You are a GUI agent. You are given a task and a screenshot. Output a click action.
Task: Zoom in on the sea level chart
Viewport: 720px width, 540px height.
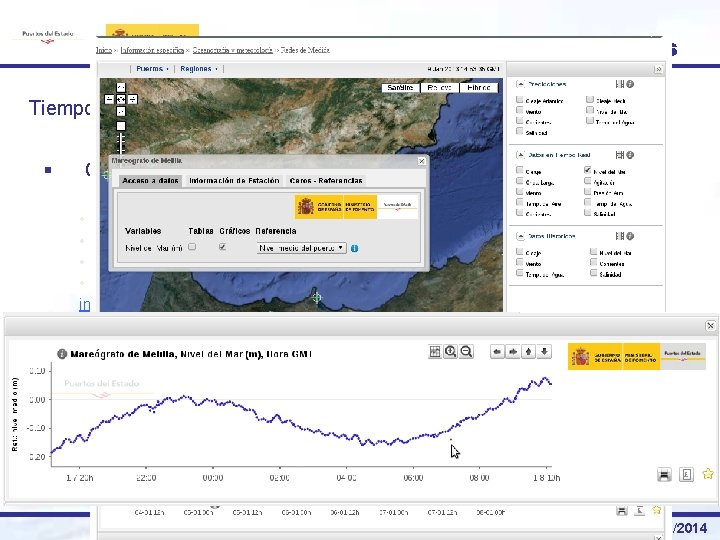pyautogui.click(x=450, y=352)
